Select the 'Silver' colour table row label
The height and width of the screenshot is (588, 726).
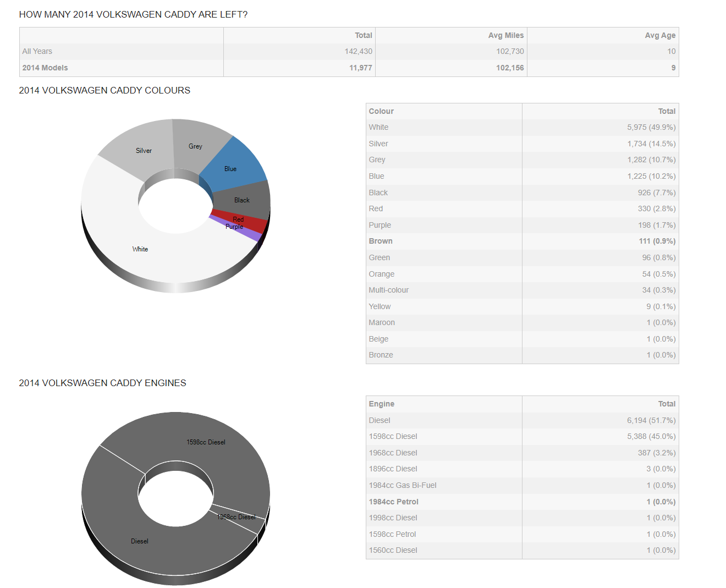(x=378, y=144)
